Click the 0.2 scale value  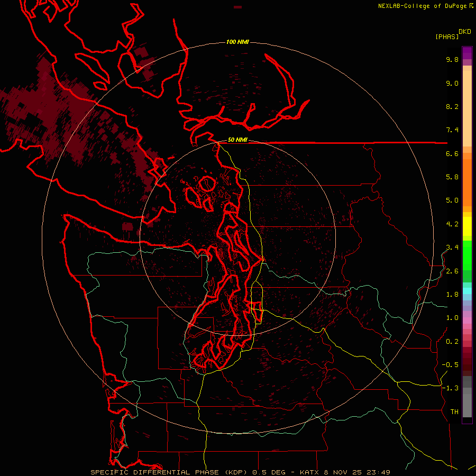[452, 342]
